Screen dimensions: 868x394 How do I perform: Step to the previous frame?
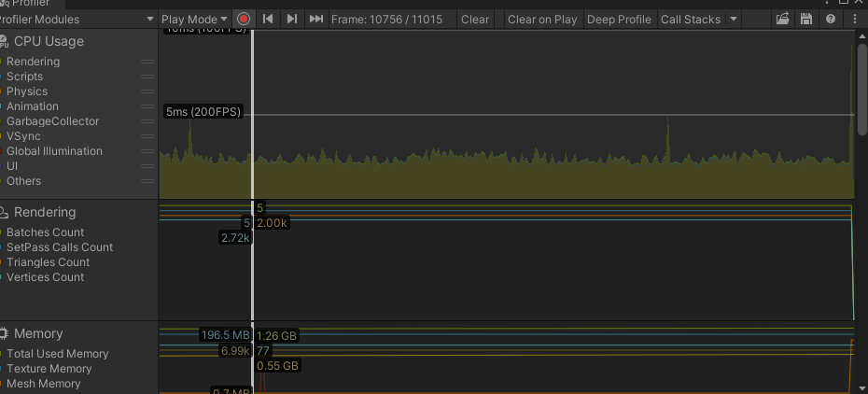[268, 19]
